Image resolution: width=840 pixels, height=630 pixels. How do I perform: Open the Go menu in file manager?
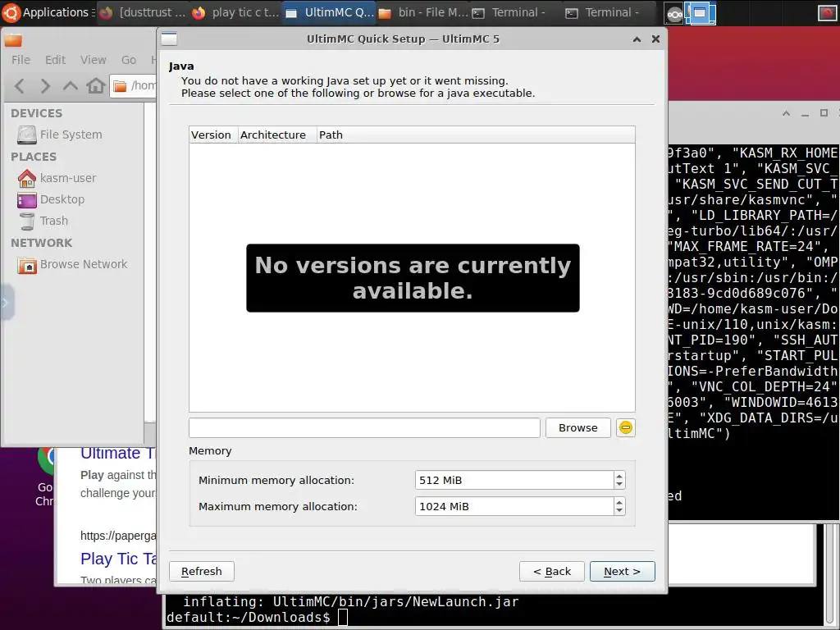coord(129,60)
